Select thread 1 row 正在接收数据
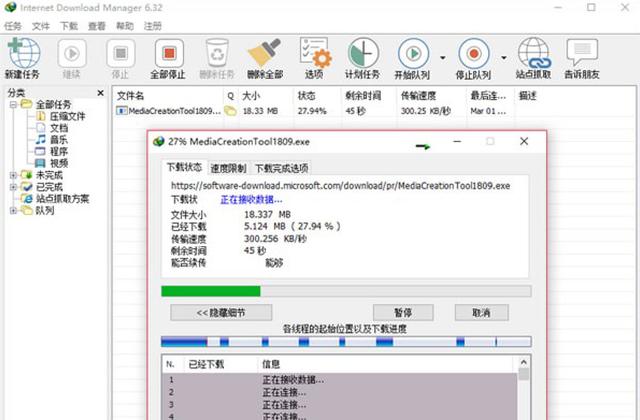This screenshot has height=420, width=640. 340,380
